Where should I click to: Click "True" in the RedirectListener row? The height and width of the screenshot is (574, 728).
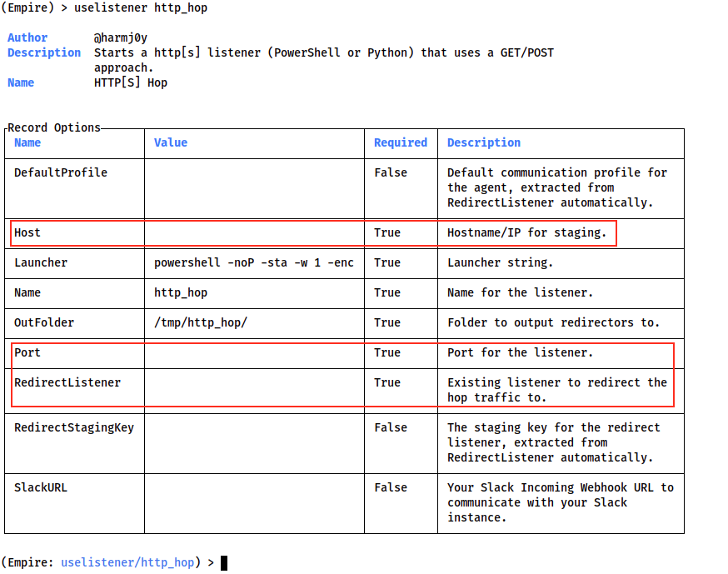coord(387,382)
